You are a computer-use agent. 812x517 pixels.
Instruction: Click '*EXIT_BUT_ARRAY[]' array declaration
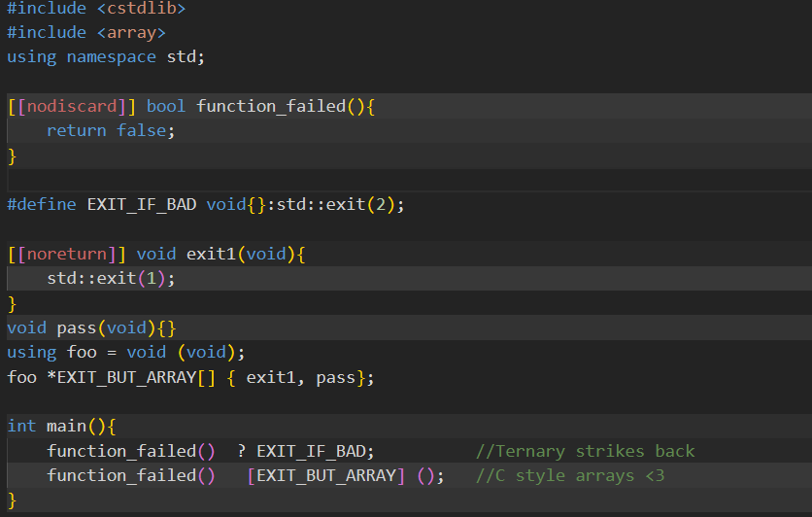click(x=131, y=377)
